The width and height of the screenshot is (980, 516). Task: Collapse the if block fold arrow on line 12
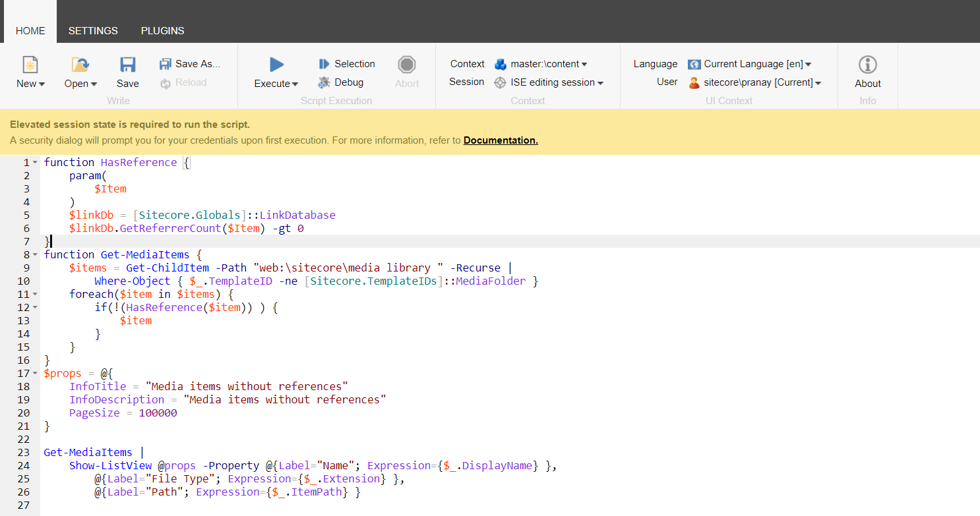pos(35,308)
